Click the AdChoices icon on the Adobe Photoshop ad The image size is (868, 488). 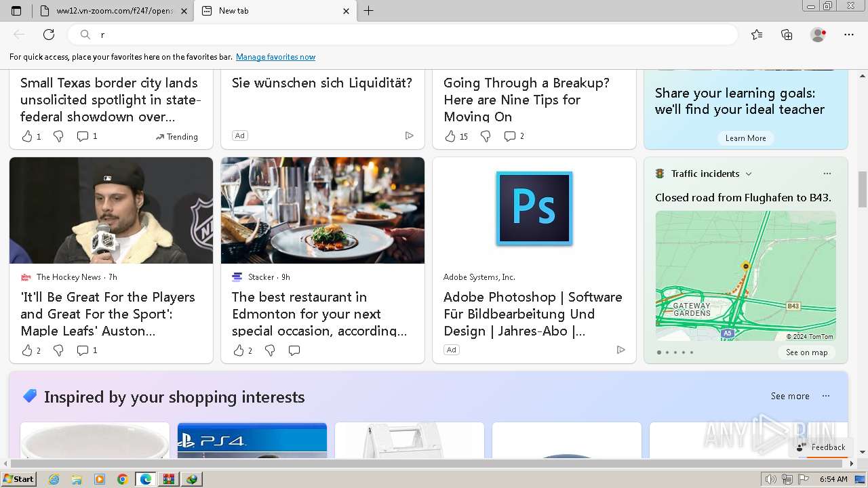[x=620, y=350]
